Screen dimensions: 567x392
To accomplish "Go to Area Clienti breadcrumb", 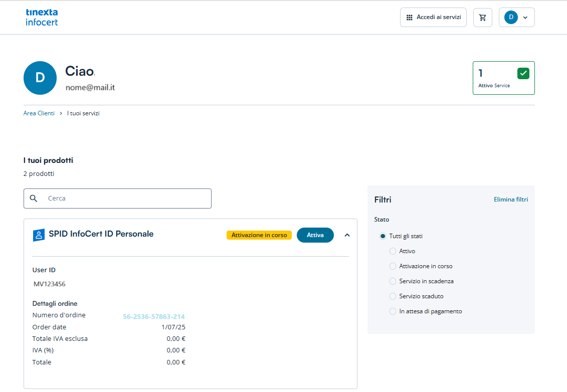I will [x=39, y=113].
